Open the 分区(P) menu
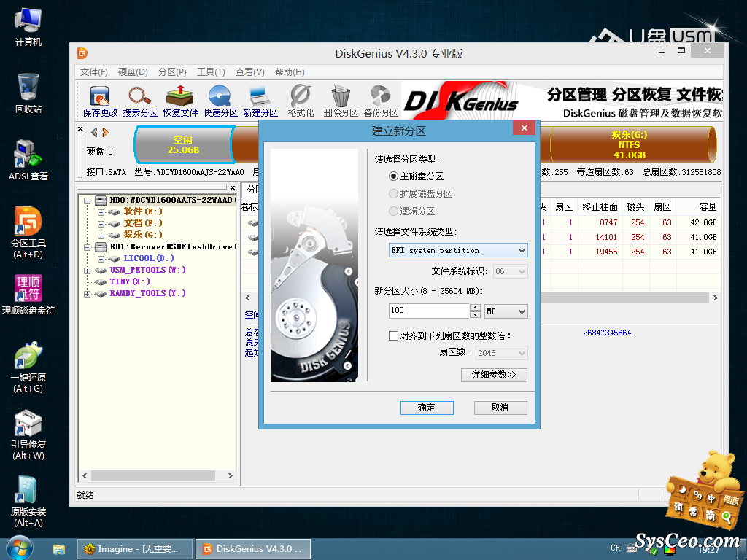 point(172,72)
